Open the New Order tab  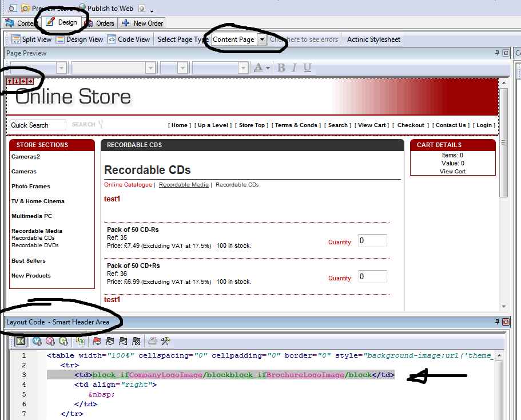142,23
